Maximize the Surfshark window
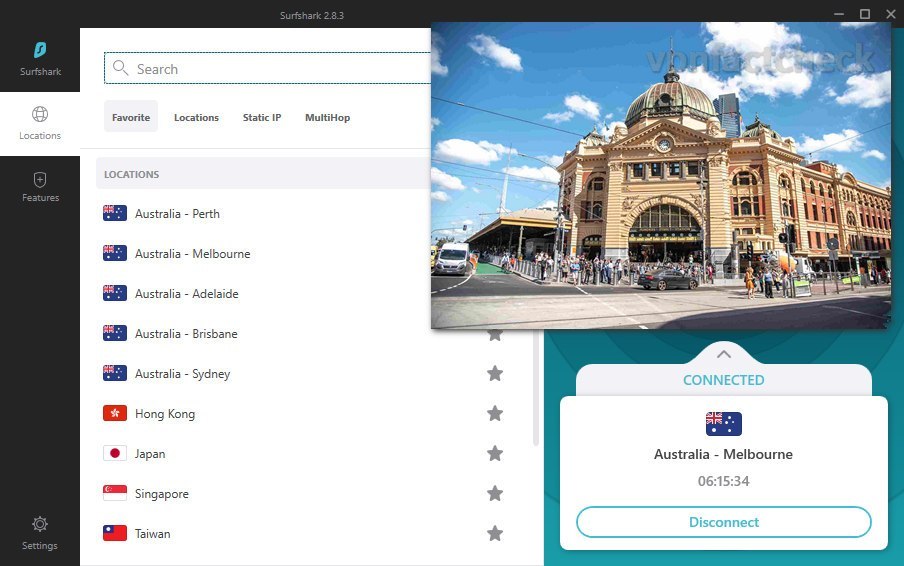This screenshot has width=904, height=566. pos(865,14)
